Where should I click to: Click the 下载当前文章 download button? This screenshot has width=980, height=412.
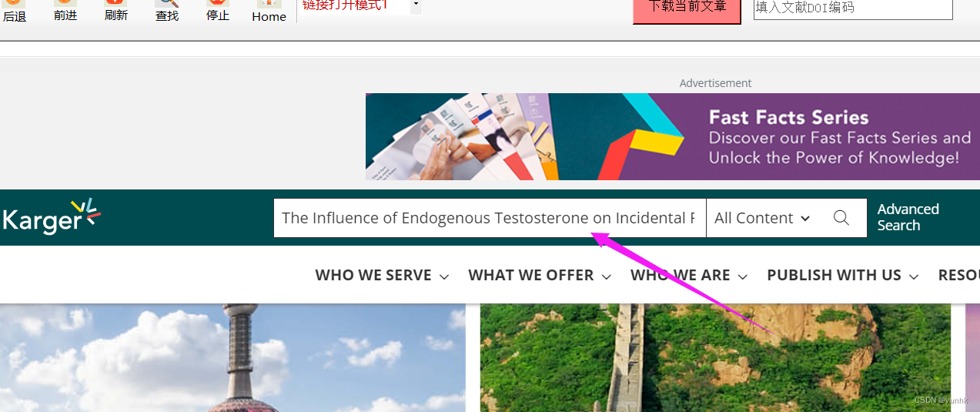click(x=687, y=9)
